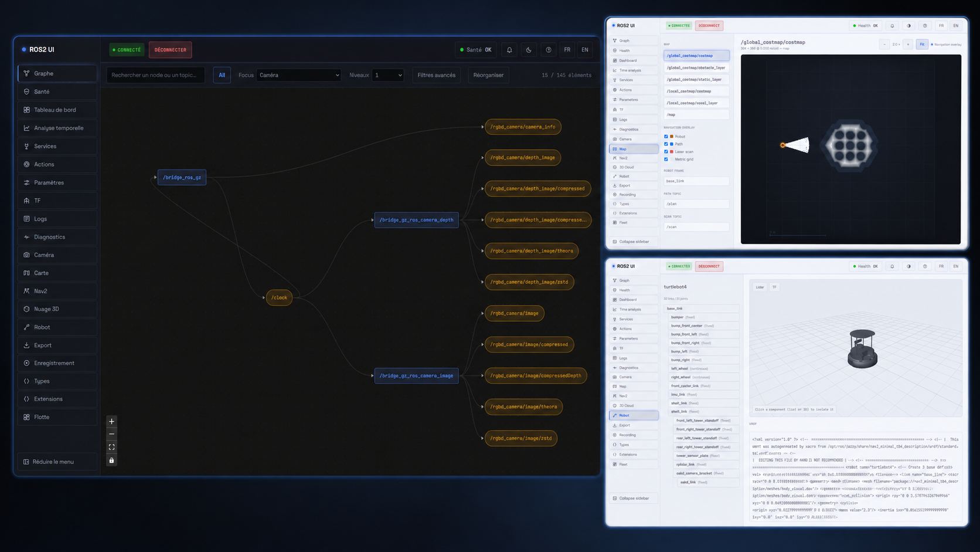Toggle TF view in robot window viewer
The image size is (980, 552).
(774, 287)
